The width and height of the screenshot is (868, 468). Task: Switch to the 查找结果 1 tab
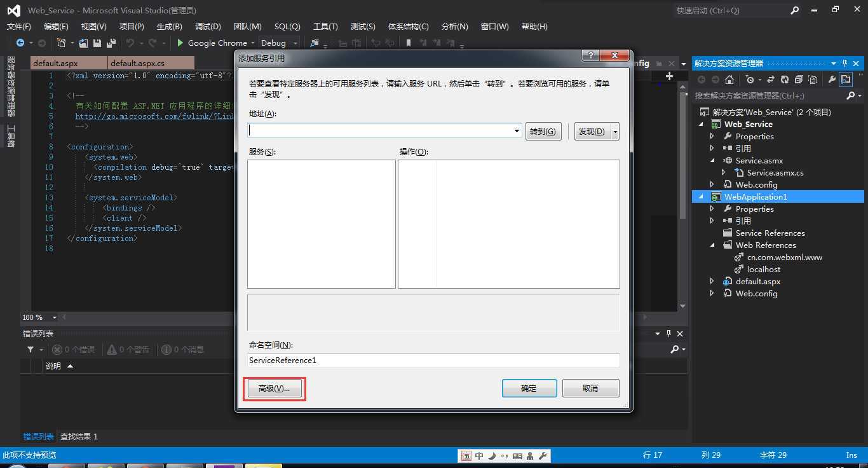(79, 436)
